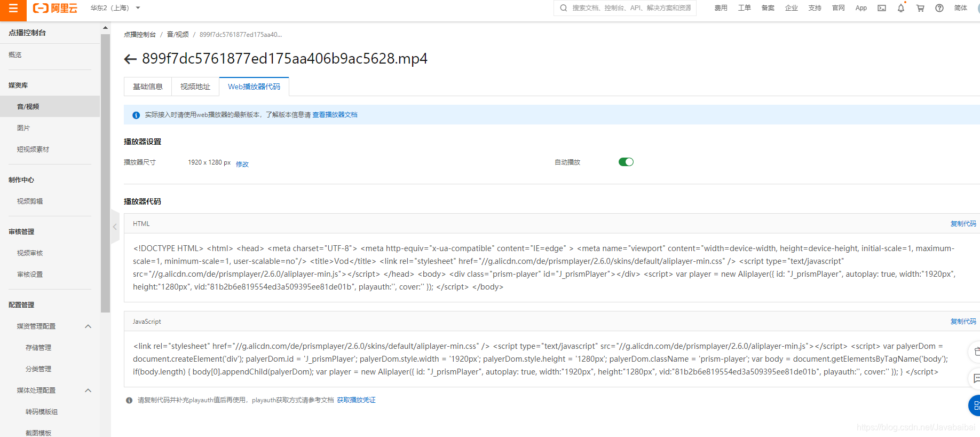Click the Alibaba Cloud logo
Screen dimensions: 980x437
pos(55,8)
